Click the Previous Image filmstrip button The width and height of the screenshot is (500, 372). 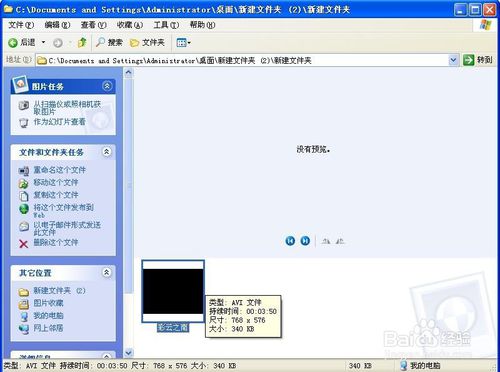click(x=290, y=241)
